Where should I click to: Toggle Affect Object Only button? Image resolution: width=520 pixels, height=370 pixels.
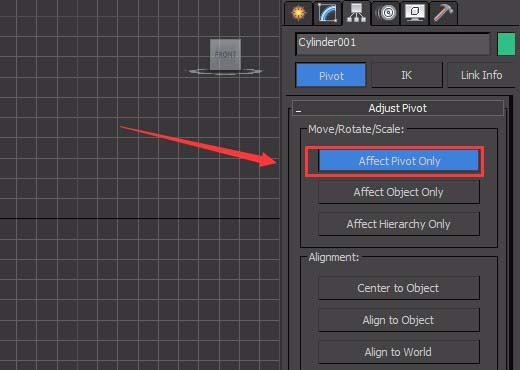(x=399, y=192)
